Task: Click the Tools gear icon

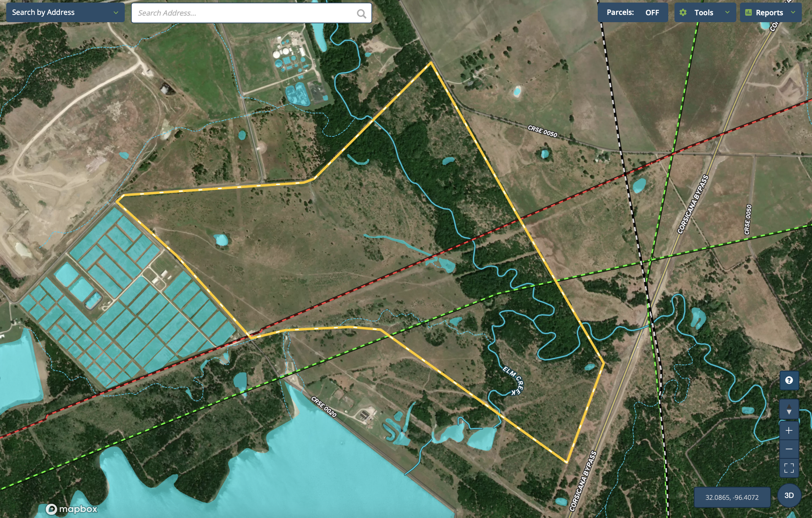Action: point(683,12)
